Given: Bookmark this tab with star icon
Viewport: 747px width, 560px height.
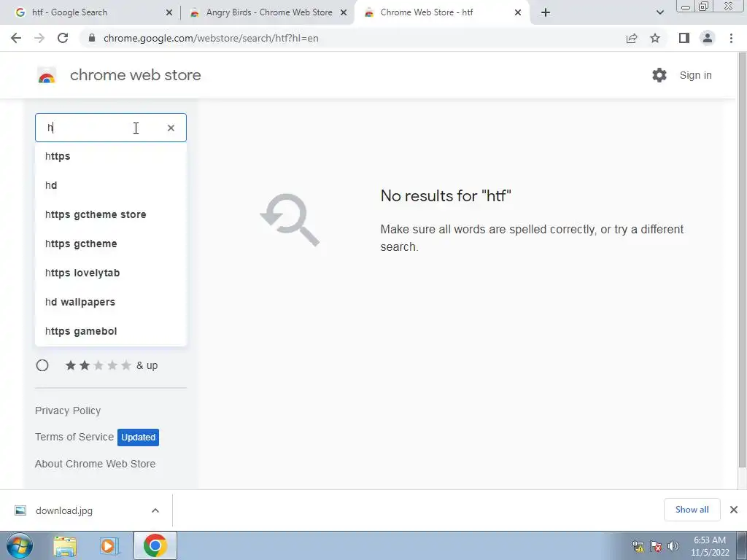Looking at the screenshot, I should pos(655,38).
